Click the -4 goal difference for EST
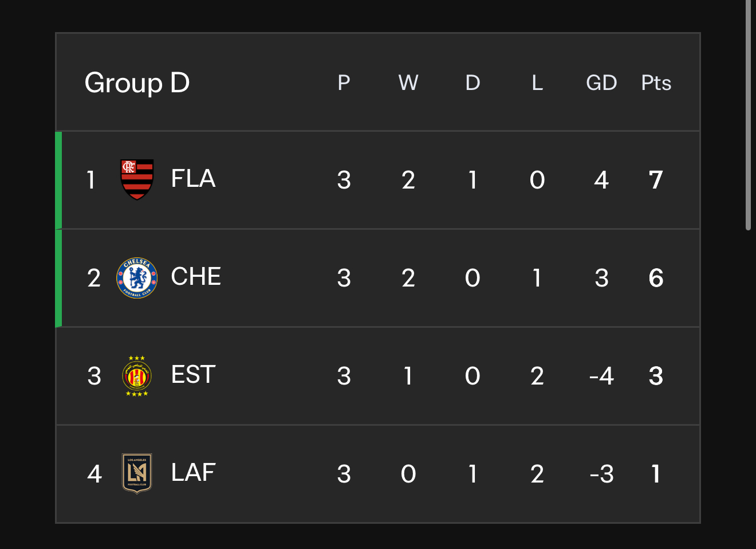Image resolution: width=756 pixels, height=549 pixels. coord(601,377)
